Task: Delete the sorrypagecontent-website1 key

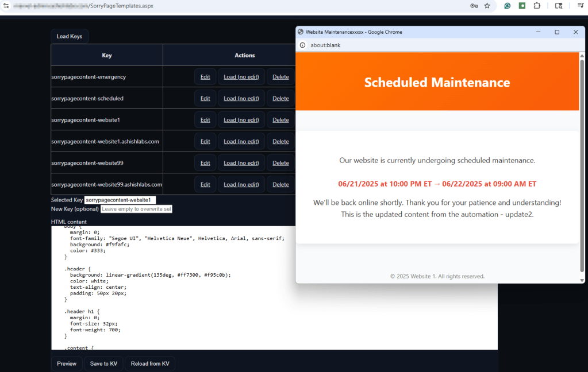Action: [280, 120]
